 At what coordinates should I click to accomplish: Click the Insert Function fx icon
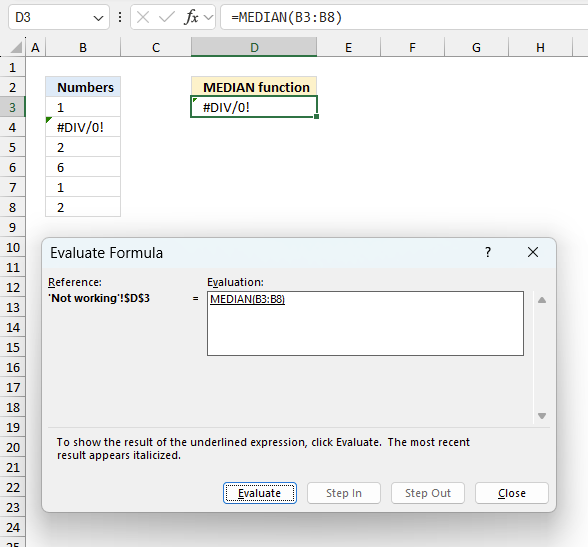click(191, 17)
